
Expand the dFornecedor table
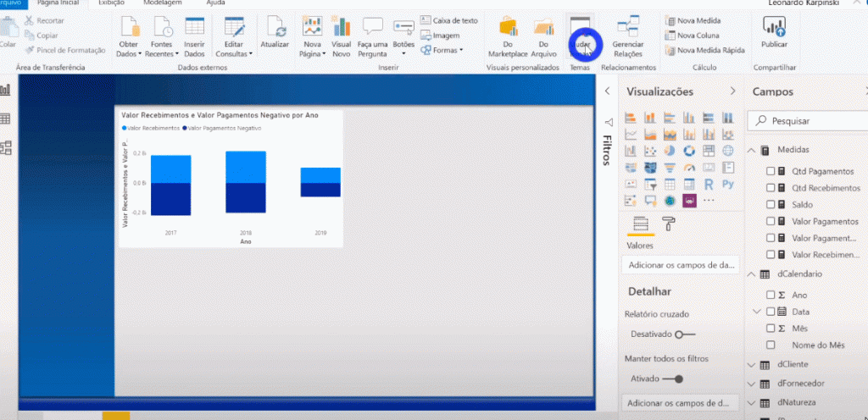[751, 384]
